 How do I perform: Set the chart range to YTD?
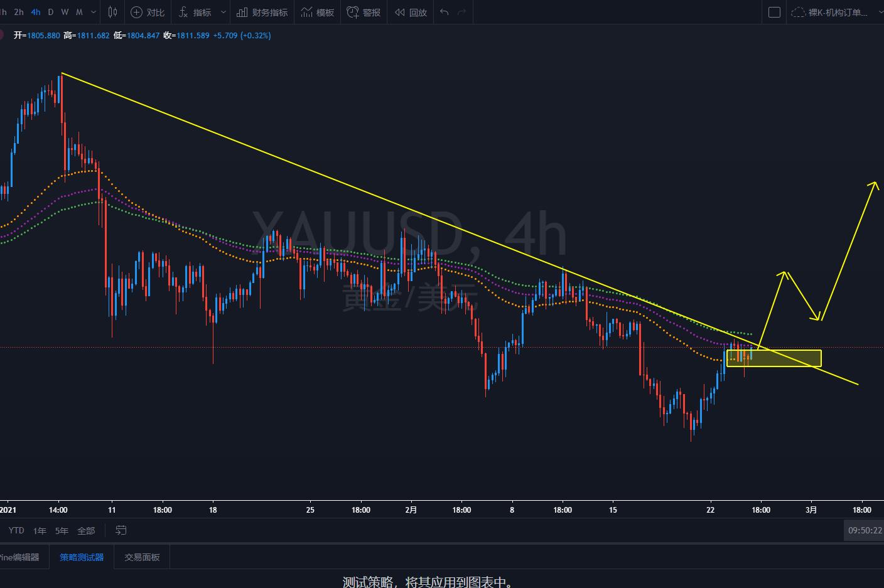click(x=16, y=530)
